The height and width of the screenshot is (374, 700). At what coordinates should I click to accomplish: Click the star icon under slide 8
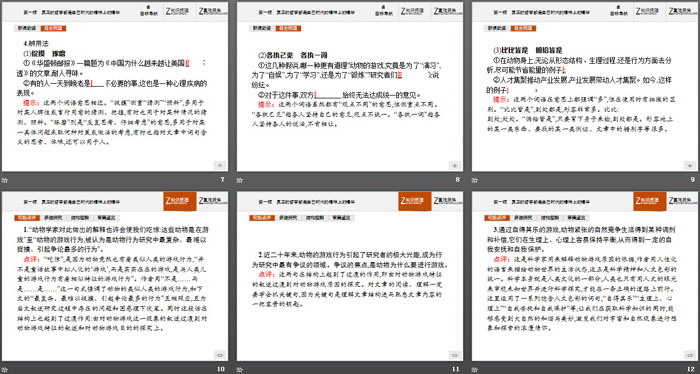(239, 180)
